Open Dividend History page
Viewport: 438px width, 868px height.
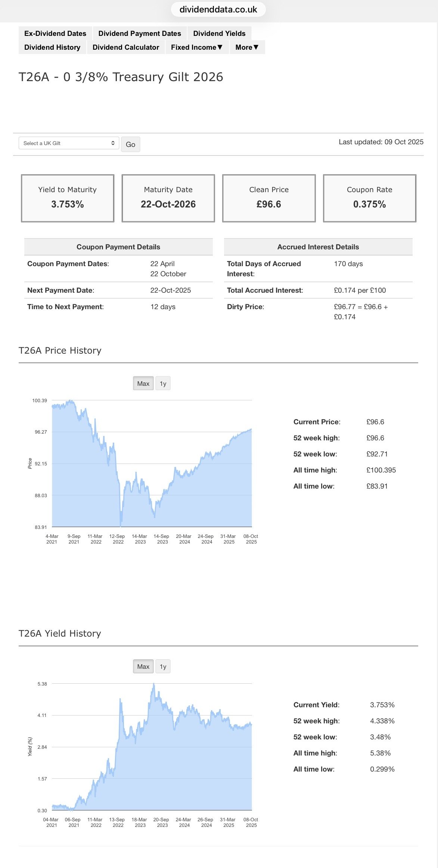point(52,47)
